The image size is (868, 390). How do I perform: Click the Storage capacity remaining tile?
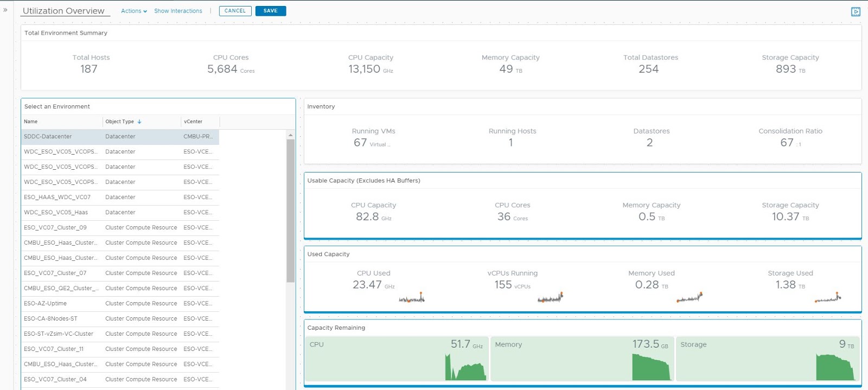tap(768, 360)
